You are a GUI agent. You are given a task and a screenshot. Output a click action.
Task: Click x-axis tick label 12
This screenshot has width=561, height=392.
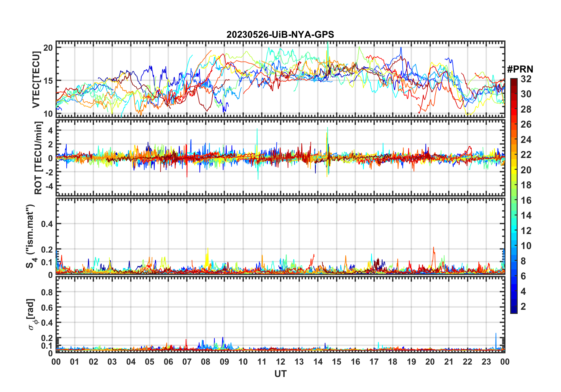[280, 362]
